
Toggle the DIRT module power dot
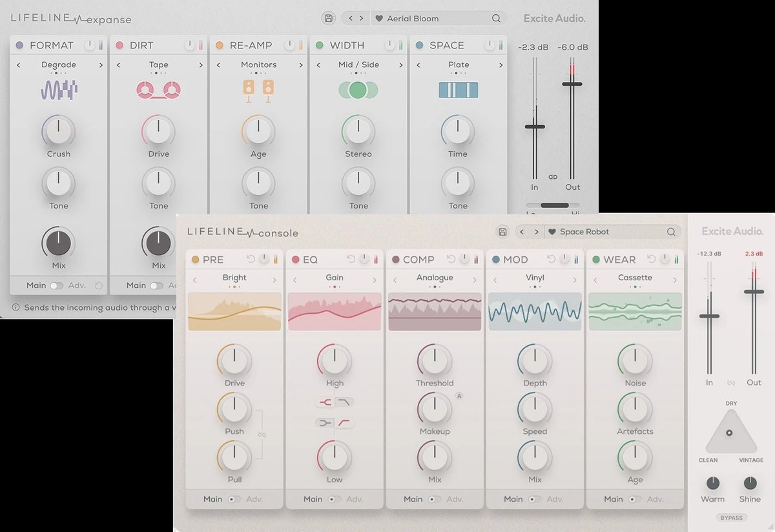[119, 45]
